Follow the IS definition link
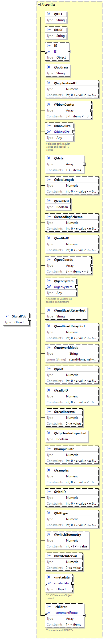Image resolution: width=106 pixels, height=644 pixels. [55, 51]
